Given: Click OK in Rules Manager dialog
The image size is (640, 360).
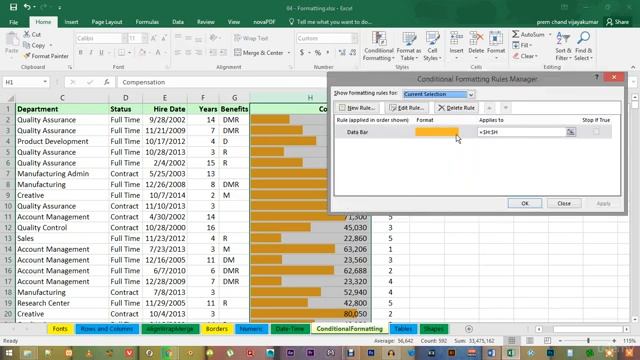Looking at the screenshot, I should (525, 203).
